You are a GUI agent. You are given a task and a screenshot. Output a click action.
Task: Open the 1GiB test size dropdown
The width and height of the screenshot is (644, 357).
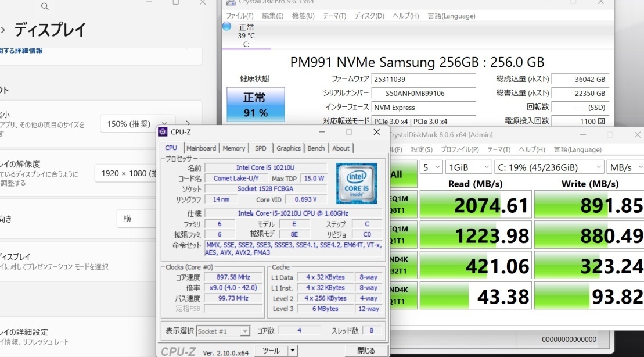tap(469, 167)
